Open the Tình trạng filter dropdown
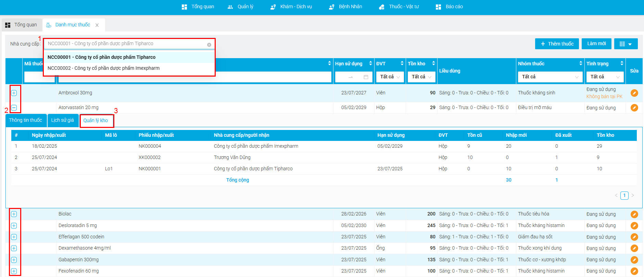The image size is (644, 277). pos(605,77)
